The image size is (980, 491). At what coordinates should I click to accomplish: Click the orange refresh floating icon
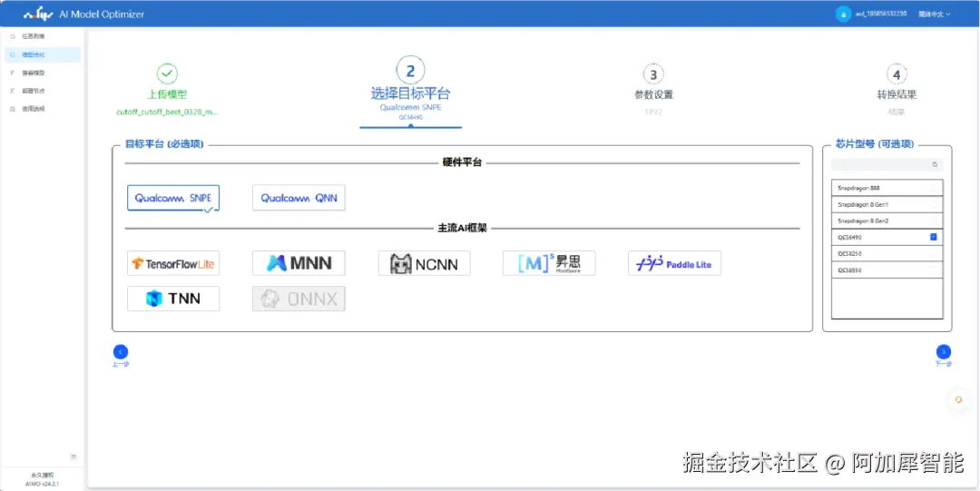pyautogui.click(x=959, y=399)
